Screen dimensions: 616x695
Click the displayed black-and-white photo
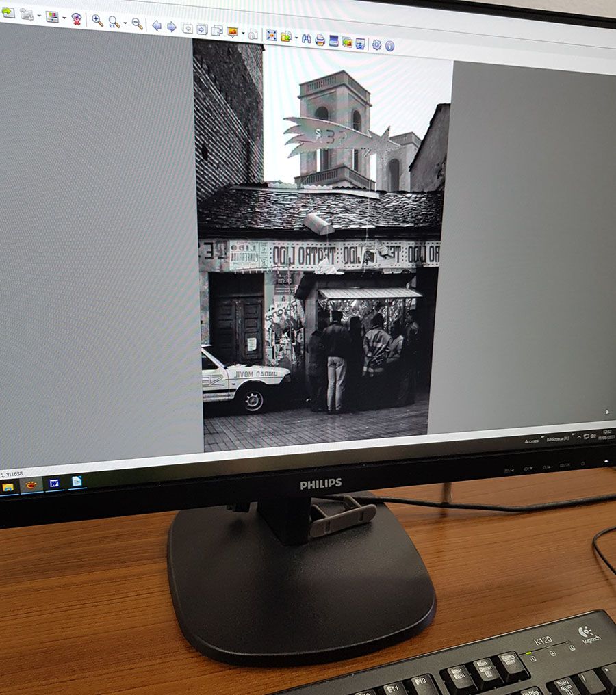(322, 246)
